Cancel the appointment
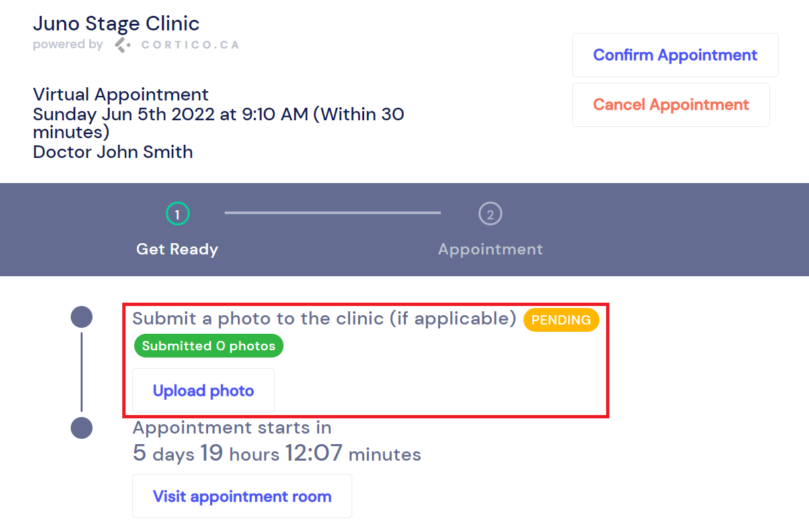 [x=671, y=105]
